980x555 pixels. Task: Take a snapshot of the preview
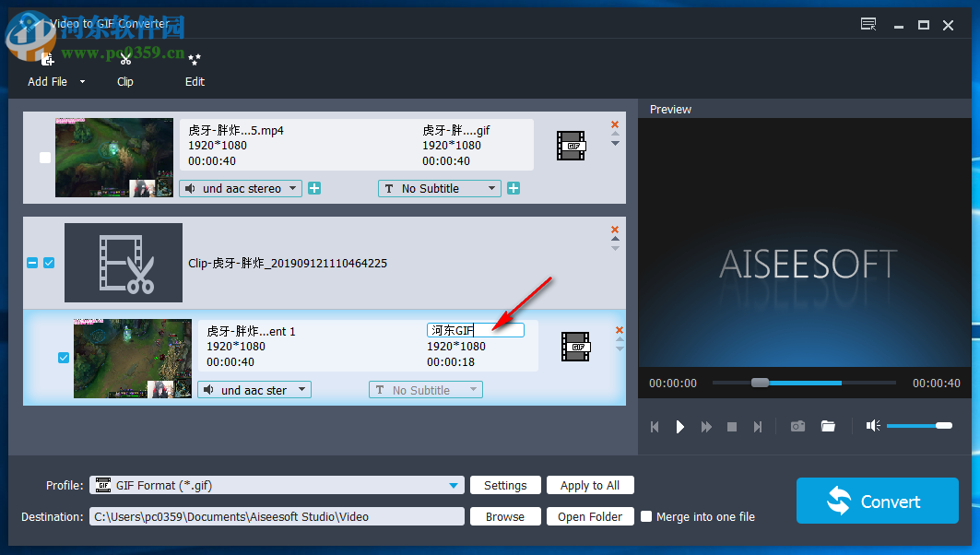point(797,425)
